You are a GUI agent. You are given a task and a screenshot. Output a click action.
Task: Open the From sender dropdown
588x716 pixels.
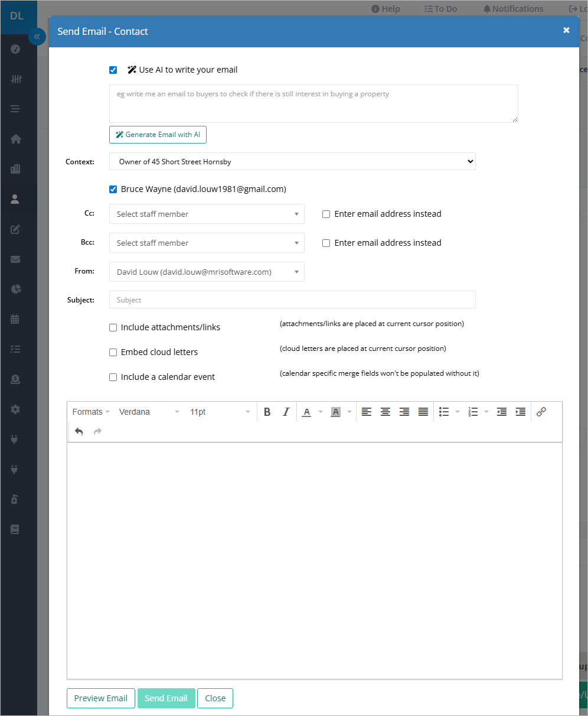207,272
